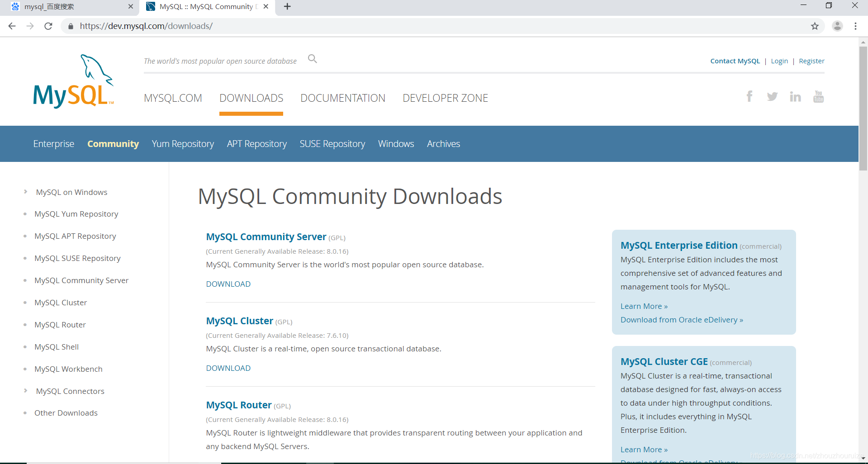Select Yum Repository in blue bar
Viewport: 868px width, 464px height.
(183, 144)
